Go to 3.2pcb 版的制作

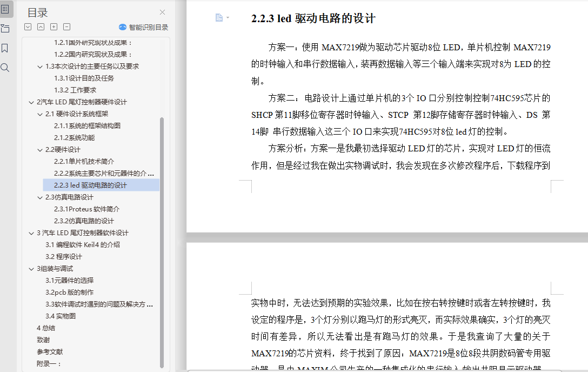click(x=70, y=293)
